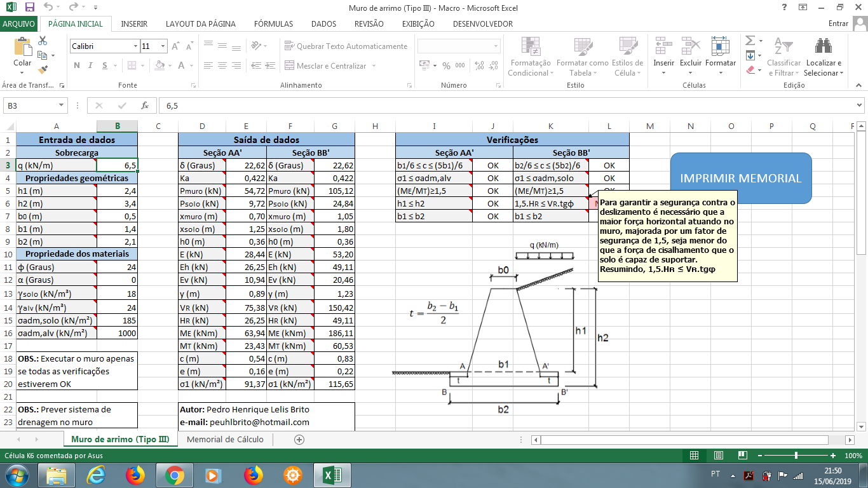This screenshot has width=868, height=488.
Task: Toggle Underline (S) formatting
Action: point(105,65)
